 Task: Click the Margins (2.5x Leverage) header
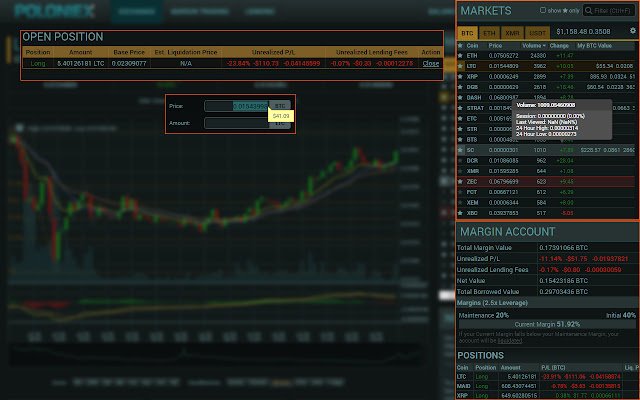point(548,303)
